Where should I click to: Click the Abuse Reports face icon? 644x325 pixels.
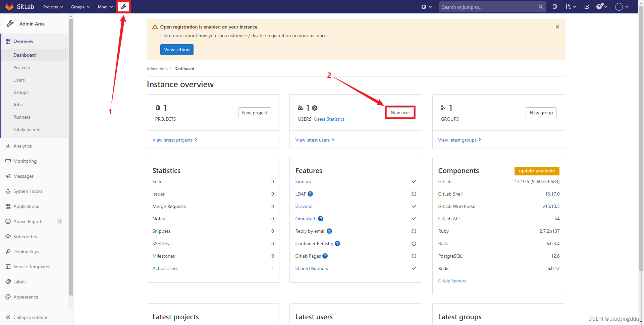pyautogui.click(x=8, y=221)
